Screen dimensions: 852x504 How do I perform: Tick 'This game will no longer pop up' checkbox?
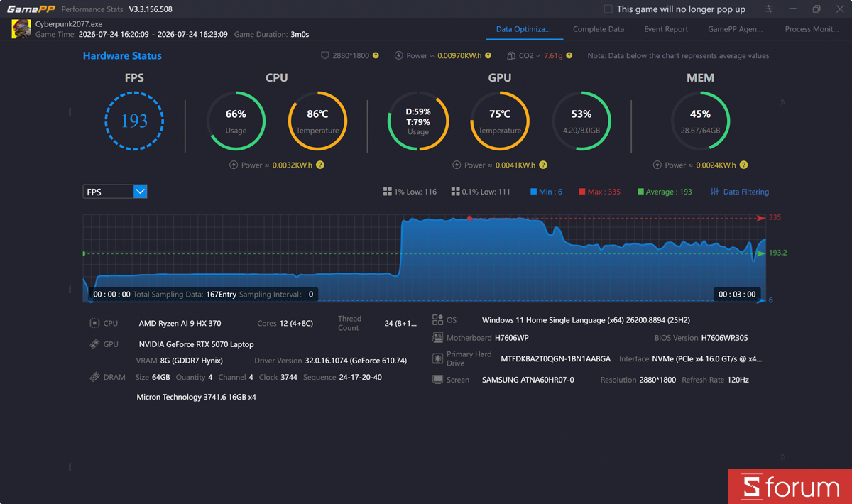[608, 9]
